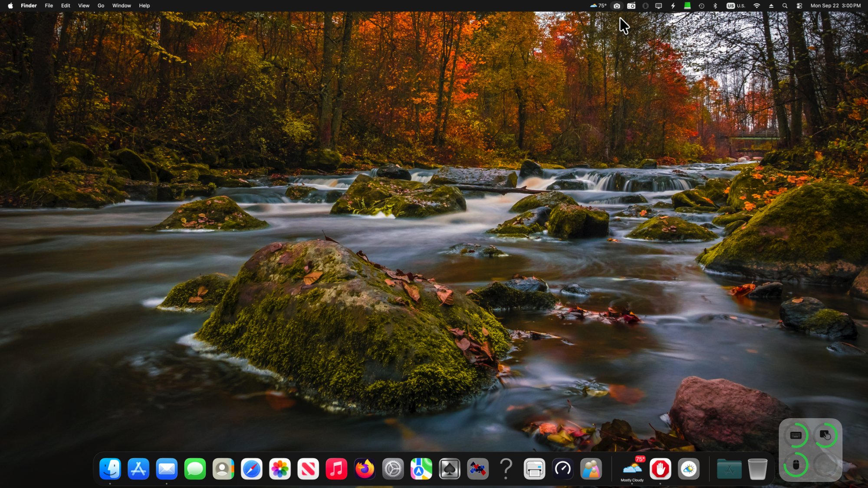The height and width of the screenshot is (488, 868).
Task: Open the Go menu
Action: click(x=101, y=6)
